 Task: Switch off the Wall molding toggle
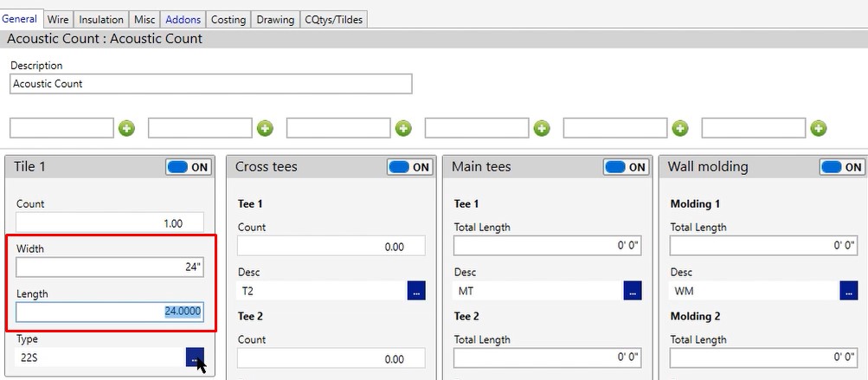coord(842,167)
